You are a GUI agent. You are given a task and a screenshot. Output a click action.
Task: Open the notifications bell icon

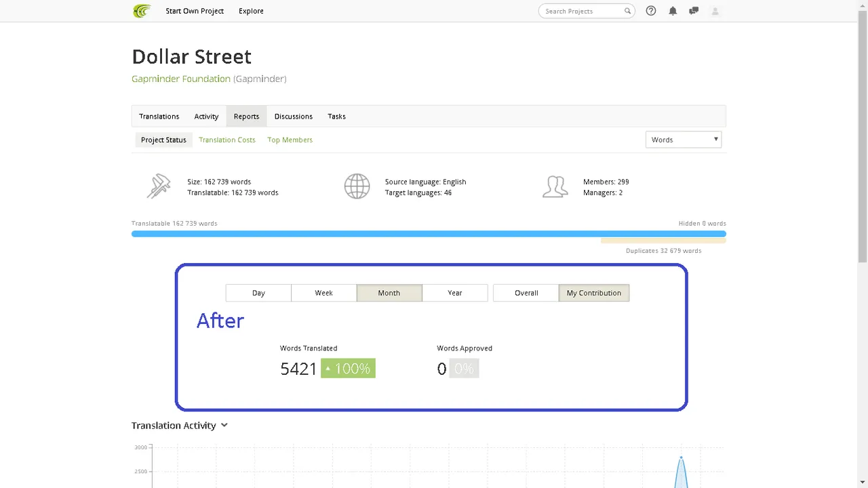673,11
